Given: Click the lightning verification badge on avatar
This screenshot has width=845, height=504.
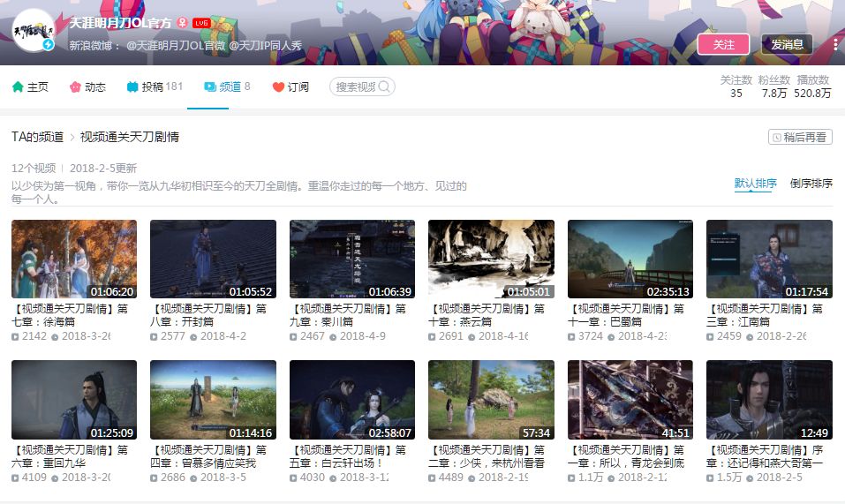Looking at the screenshot, I should (x=49, y=45).
